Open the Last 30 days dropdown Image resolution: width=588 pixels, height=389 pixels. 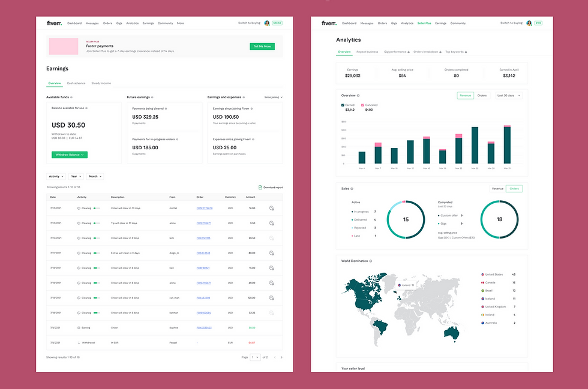(509, 95)
